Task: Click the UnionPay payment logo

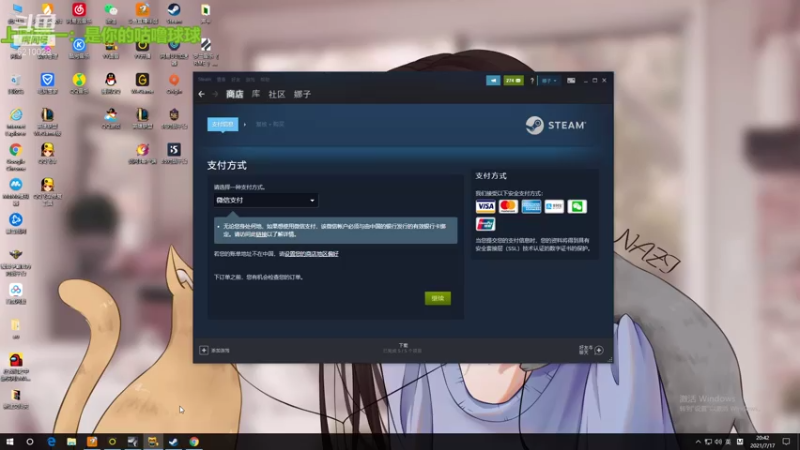Action: (x=485, y=224)
